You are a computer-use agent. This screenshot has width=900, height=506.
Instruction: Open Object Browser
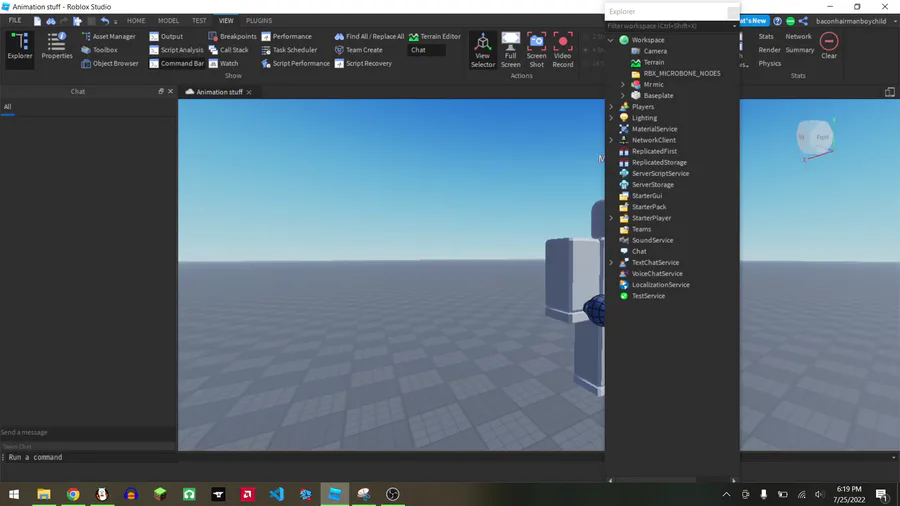pos(110,63)
